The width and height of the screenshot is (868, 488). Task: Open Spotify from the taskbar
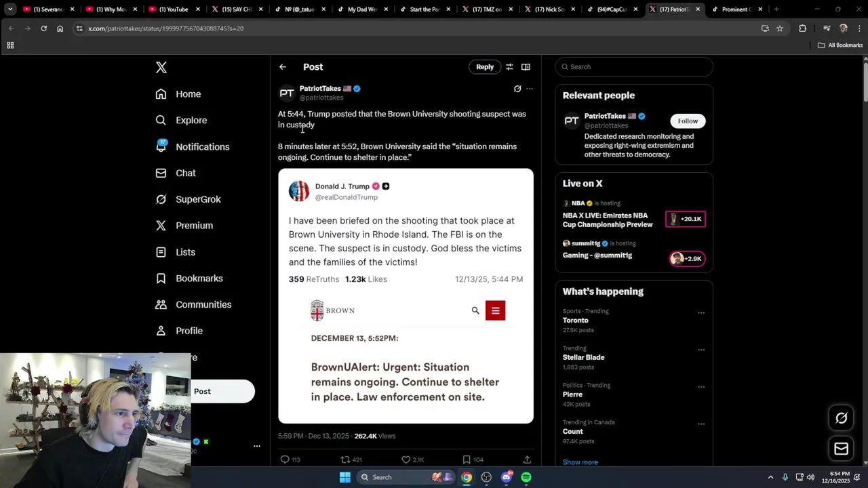526,477
